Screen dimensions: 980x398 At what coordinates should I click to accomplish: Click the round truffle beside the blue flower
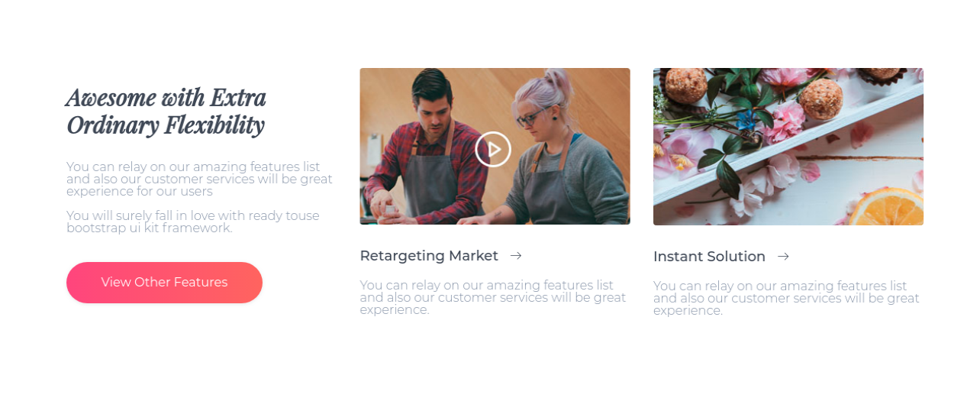point(821,100)
